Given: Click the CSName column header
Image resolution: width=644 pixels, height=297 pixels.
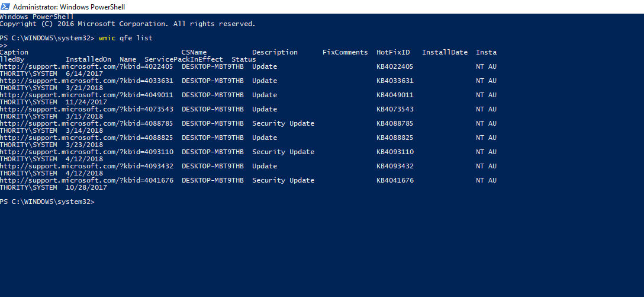Looking at the screenshot, I should [194, 52].
